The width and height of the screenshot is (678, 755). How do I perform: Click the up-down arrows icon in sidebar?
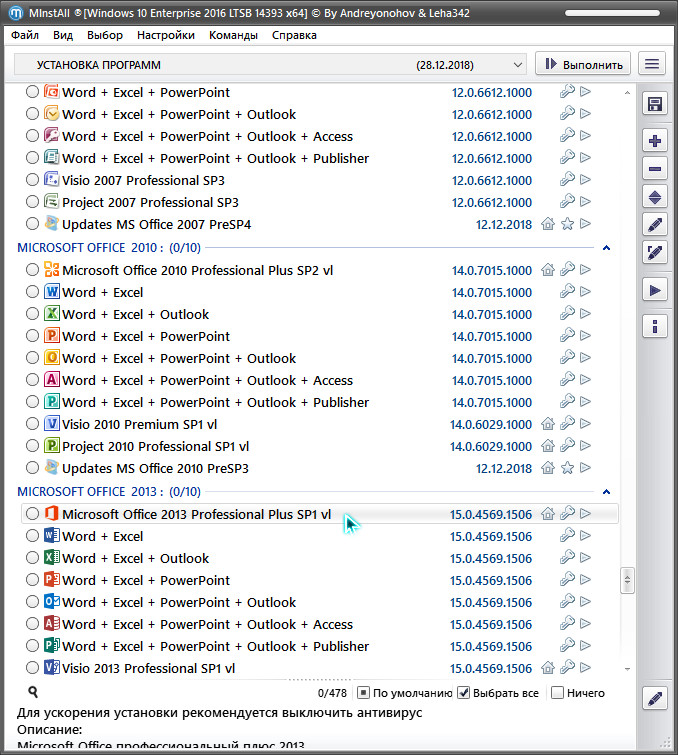point(655,197)
